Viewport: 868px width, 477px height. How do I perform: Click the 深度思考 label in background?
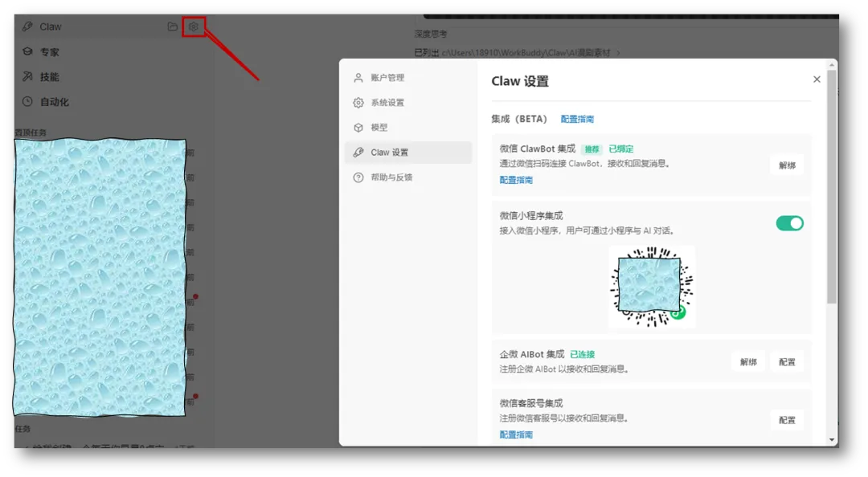pos(431,34)
